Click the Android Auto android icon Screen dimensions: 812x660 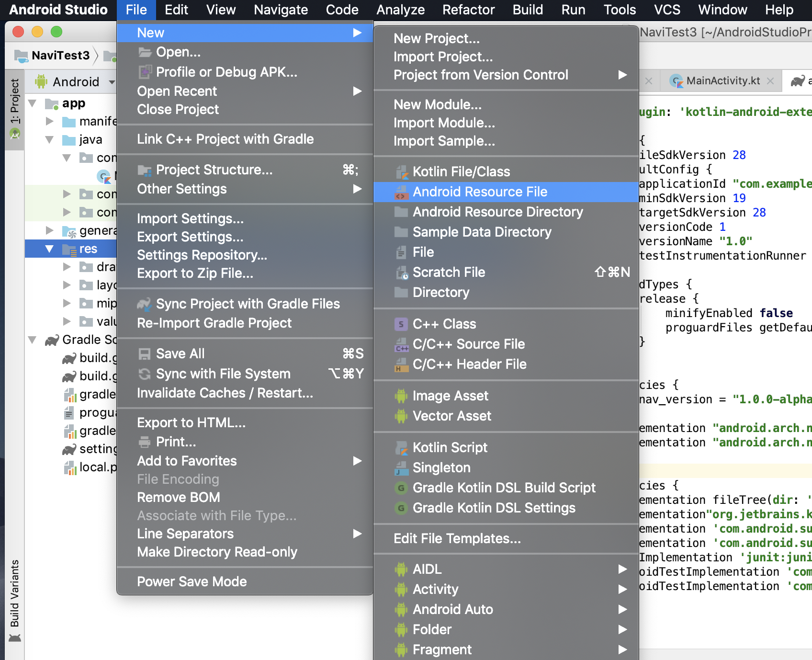coord(401,610)
